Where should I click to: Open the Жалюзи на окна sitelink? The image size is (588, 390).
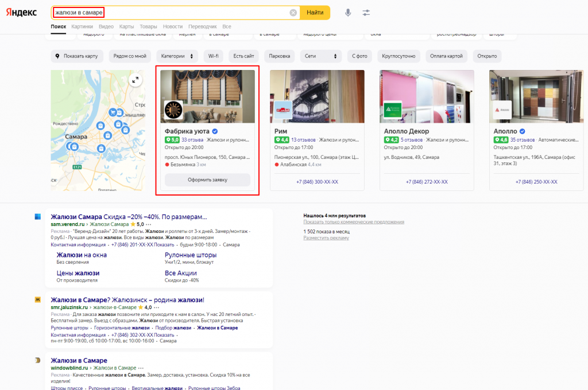pos(82,255)
